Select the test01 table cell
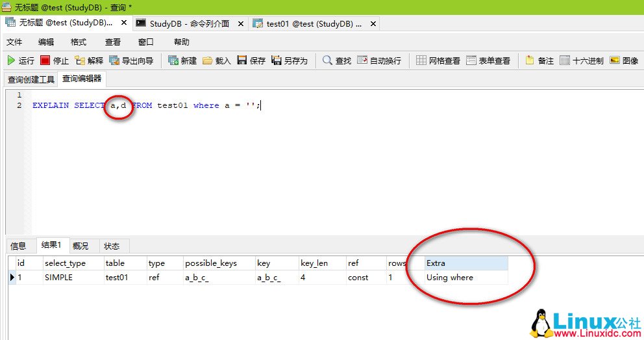 (125, 278)
